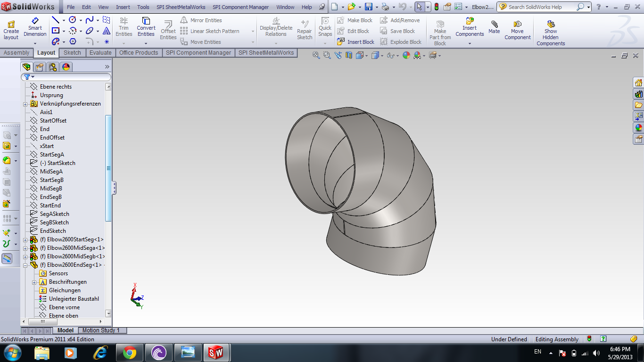Switch to the Motion Study 1 tab
This screenshot has width=644, height=362.
tap(101, 330)
